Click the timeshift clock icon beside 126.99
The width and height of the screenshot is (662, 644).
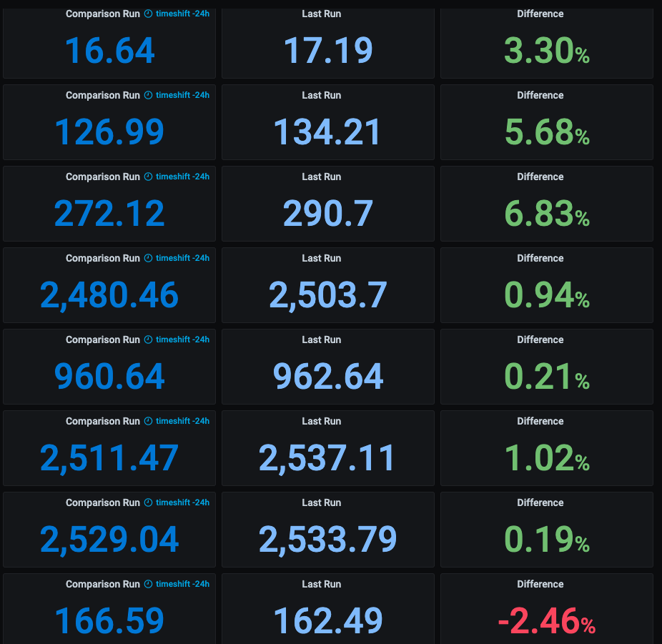click(x=148, y=95)
